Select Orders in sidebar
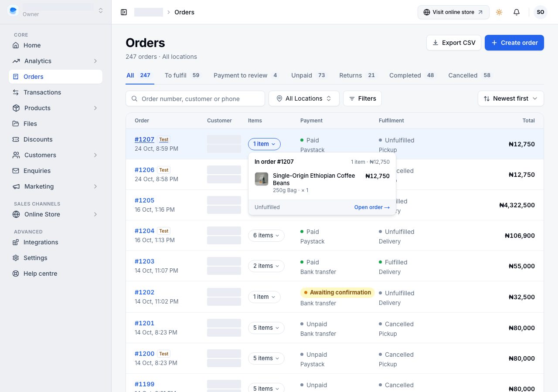558x392 pixels. (x=55, y=77)
